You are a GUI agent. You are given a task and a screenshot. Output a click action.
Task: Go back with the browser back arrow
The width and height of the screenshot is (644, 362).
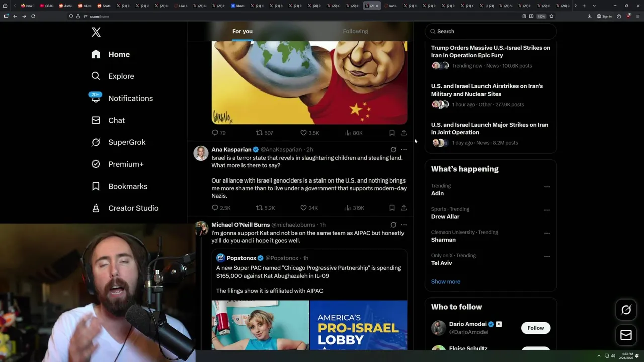[15, 16]
